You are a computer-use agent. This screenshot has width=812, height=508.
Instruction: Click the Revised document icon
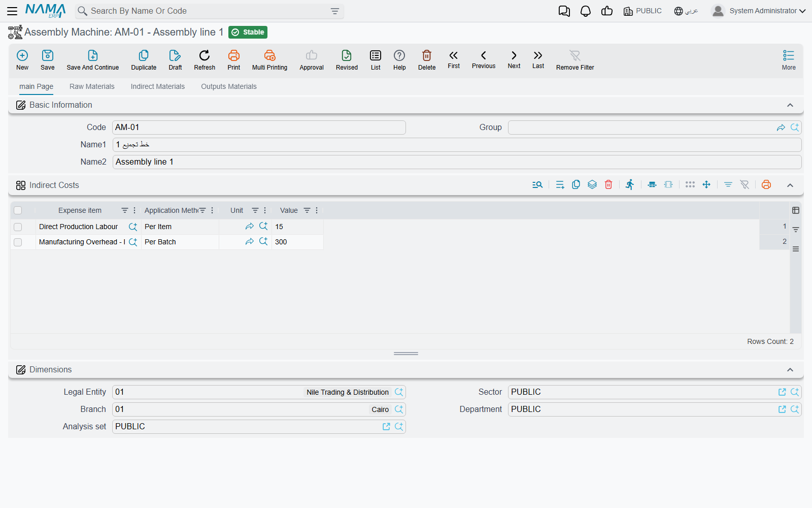(x=347, y=55)
